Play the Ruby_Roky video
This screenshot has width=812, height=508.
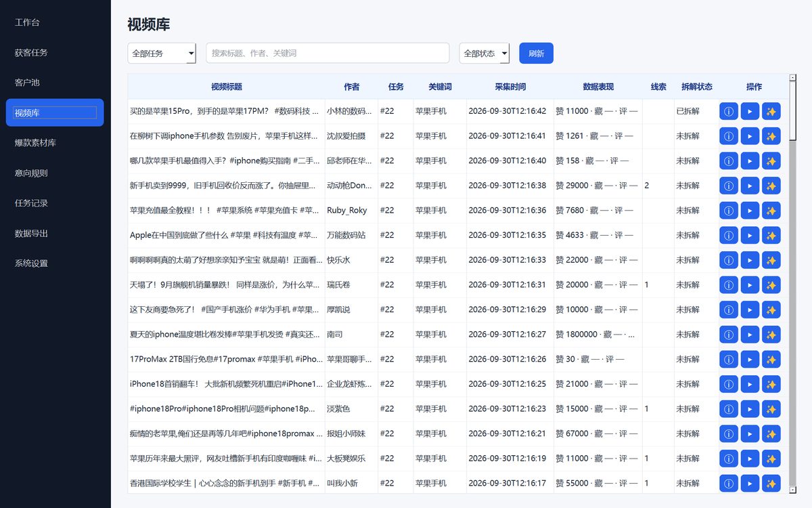point(750,211)
